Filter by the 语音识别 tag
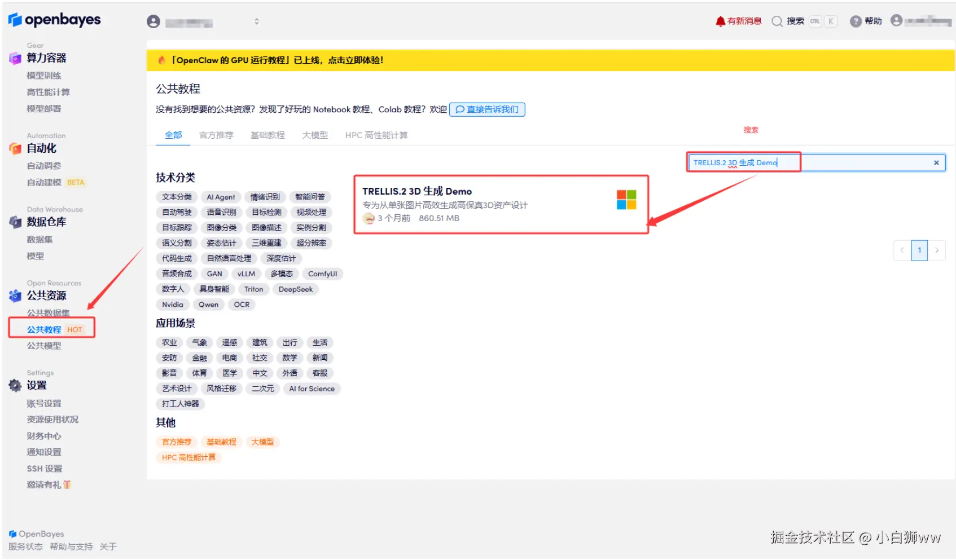 221,213
